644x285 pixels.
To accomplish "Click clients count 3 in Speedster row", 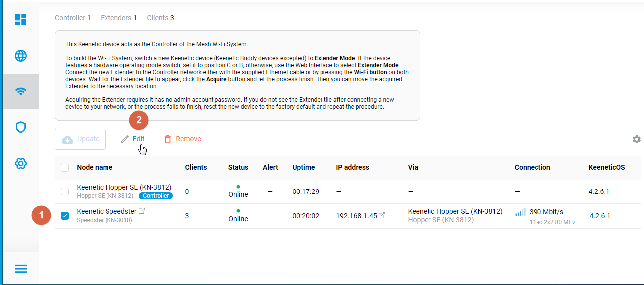I will click(x=187, y=216).
